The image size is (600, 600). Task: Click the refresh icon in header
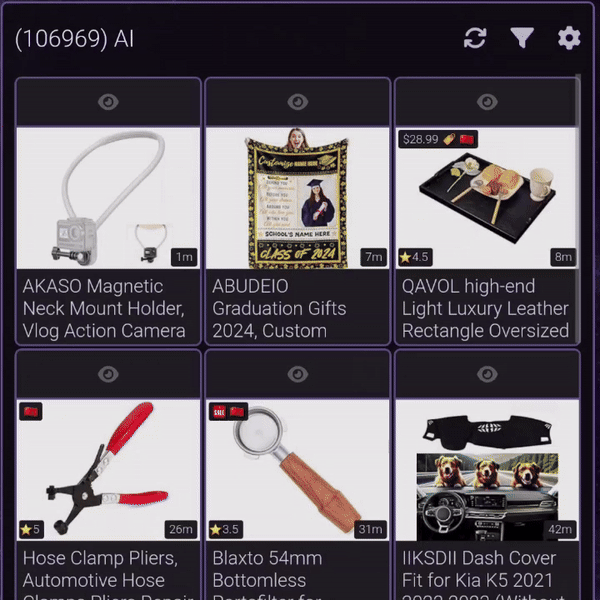(x=475, y=38)
